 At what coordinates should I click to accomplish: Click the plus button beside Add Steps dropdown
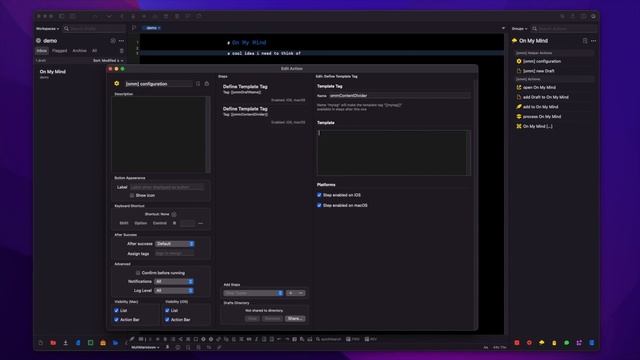(x=291, y=293)
